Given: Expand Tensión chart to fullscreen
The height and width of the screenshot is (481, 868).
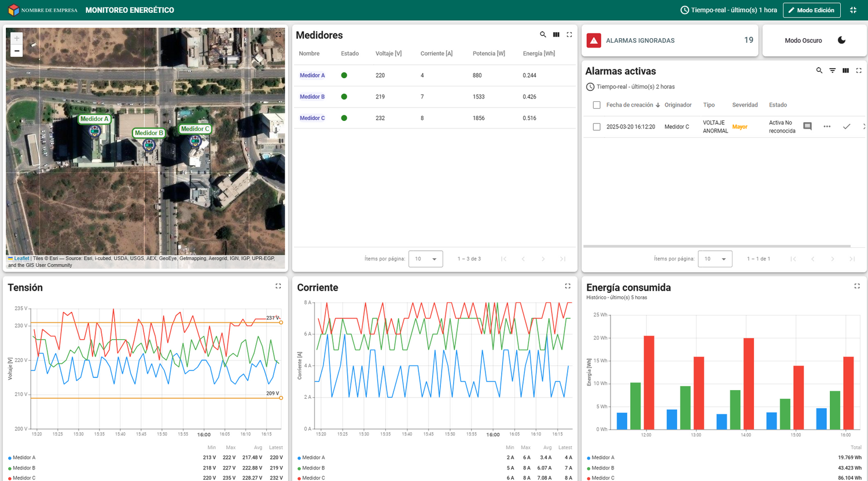Looking at the screenshot, I should (x=278, y=286).
